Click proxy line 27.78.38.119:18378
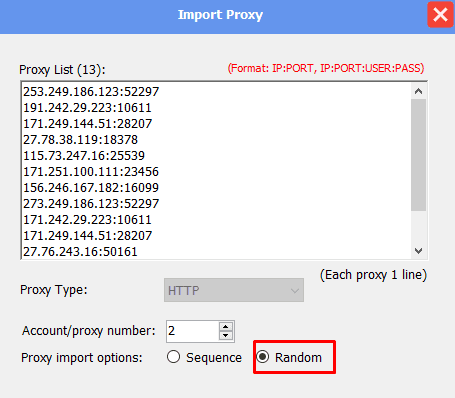This screenshot has width=455, height=398. [80, 140]
